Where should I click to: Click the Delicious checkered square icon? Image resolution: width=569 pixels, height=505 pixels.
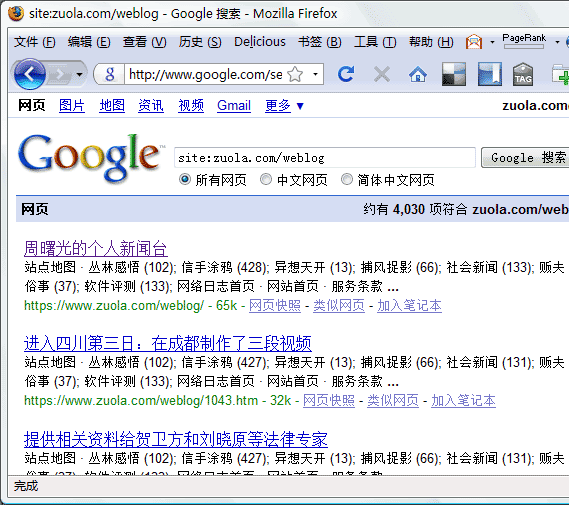454,74
